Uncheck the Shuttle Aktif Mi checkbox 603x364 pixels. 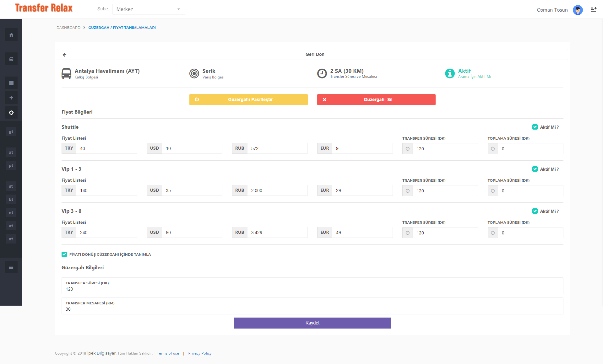pyautogui.click(x=535, y=127)
